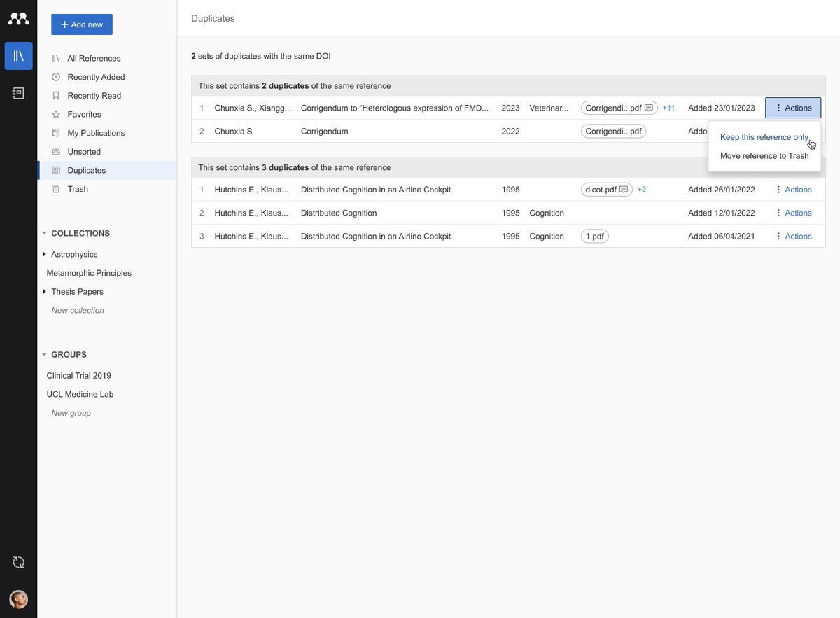This screenshot has width=840, height=618.
Task: Create a New group
Action: 71,413
